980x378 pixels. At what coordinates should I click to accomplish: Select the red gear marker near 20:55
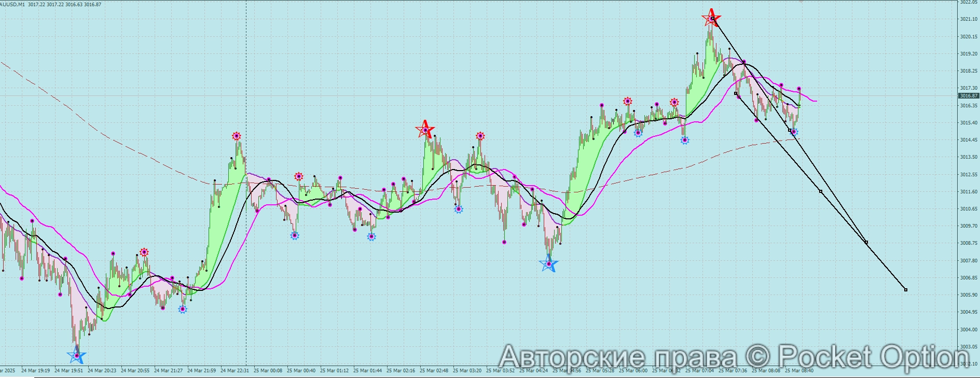pyautogui.click(x=144, y=253)
